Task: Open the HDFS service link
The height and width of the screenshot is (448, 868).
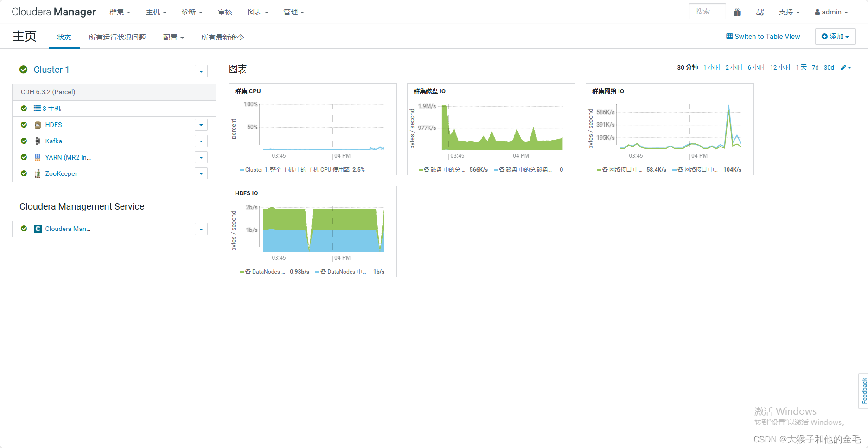Action: (x=54, y=125)
